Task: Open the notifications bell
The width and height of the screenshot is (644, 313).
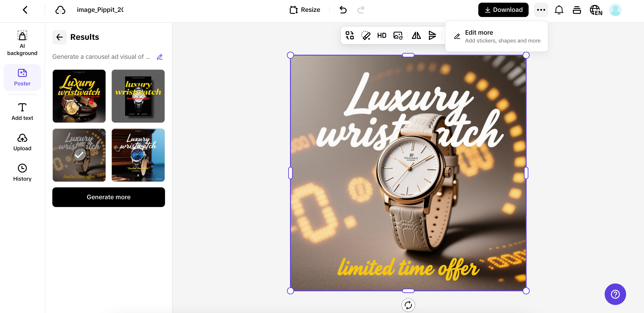Action: [x=559, y=10]
